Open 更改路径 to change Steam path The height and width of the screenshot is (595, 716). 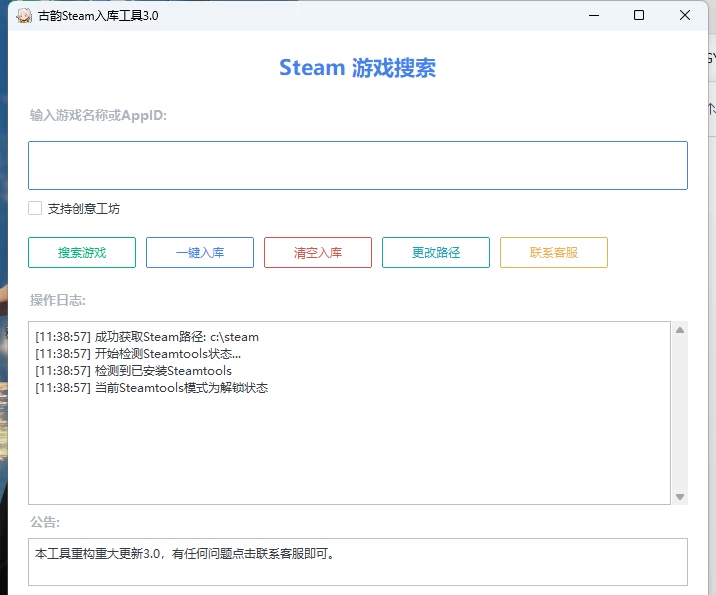point(436,253)
